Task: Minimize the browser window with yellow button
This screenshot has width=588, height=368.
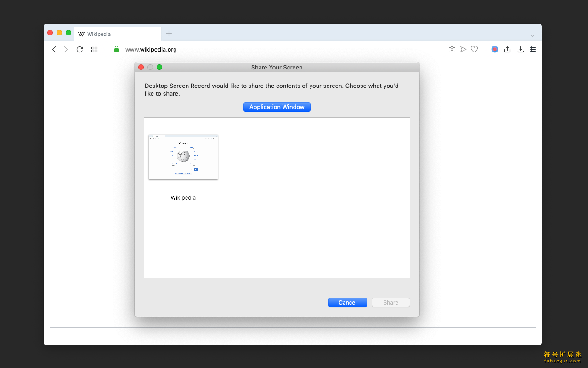Action: [59, 33]
